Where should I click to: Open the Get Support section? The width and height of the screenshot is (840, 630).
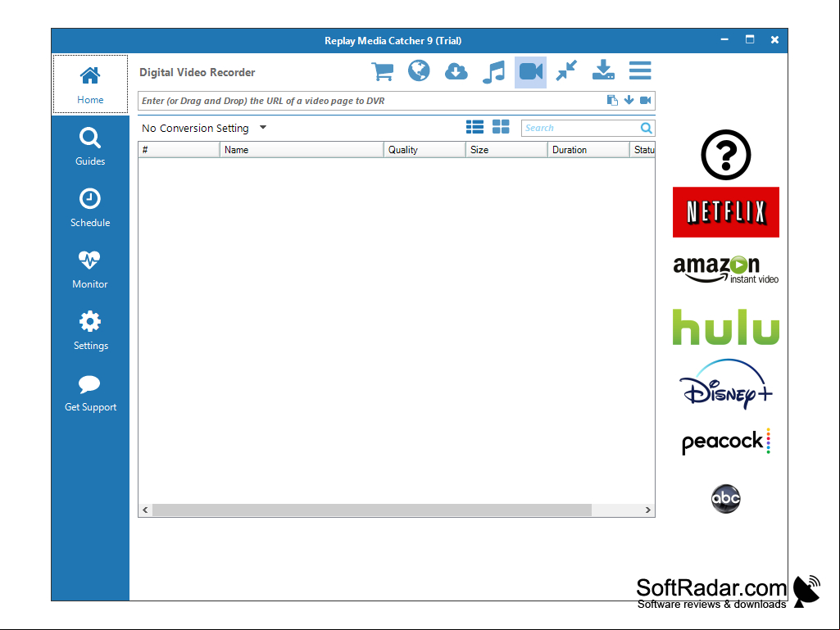[x=90, y=392]
